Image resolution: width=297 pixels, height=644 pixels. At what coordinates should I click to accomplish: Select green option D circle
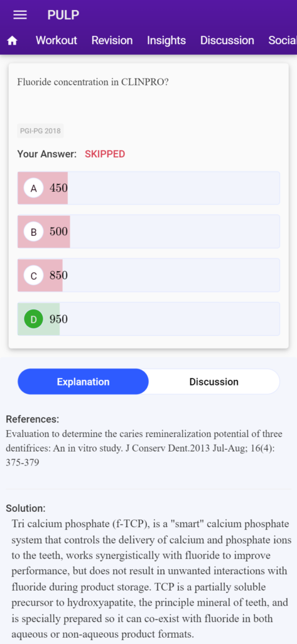pyautogui.click(x=34, y=319)
